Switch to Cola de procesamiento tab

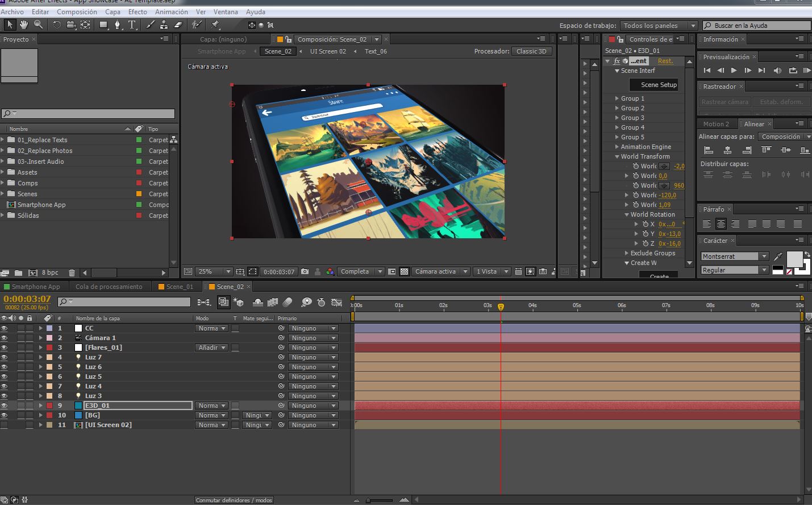click(x=109, y=287)
